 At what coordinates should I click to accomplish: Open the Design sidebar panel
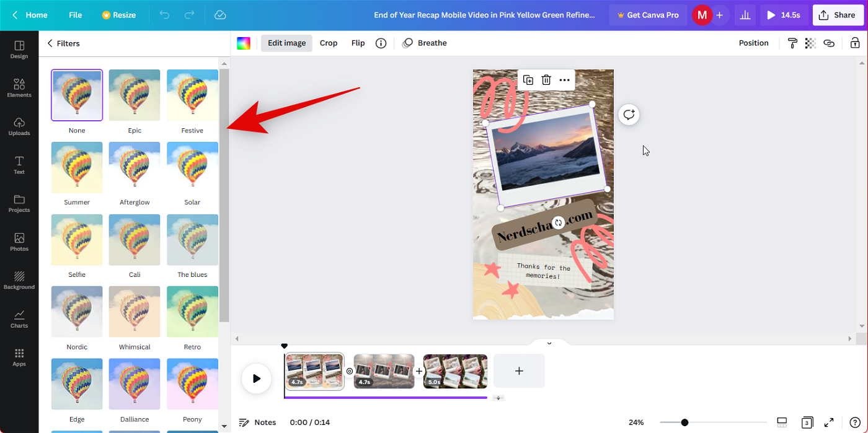(19, 50)
